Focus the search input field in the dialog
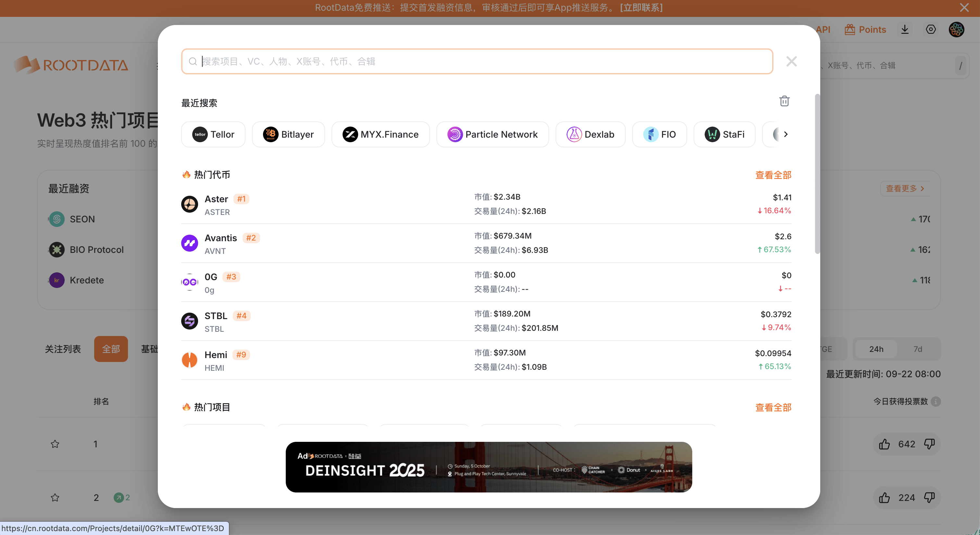This screenshot has height=535, width=980. point(477,61)
